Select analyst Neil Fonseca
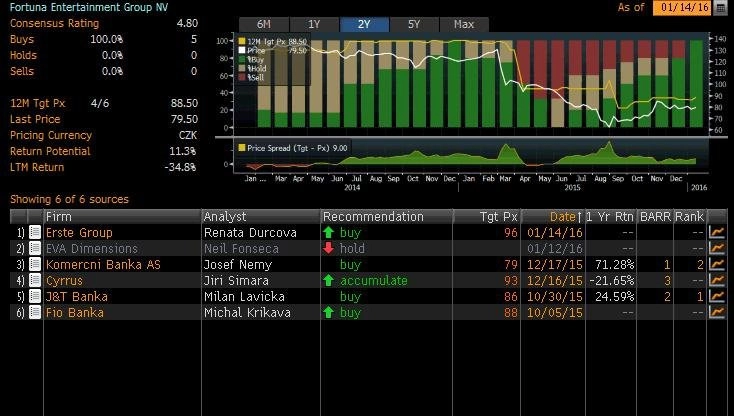This screenshot has width=734, height=416. [242, 248]
